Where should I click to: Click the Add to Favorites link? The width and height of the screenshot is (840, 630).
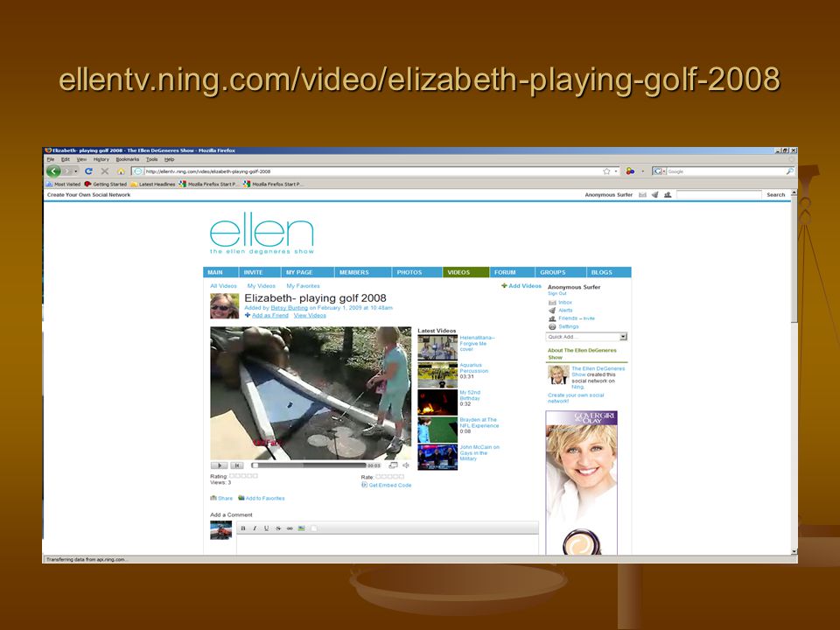click(265, 498)
